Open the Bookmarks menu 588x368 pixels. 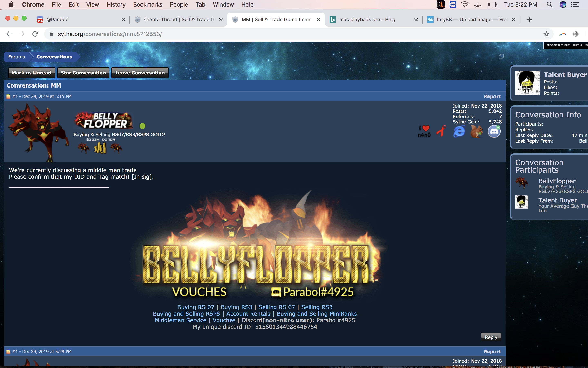[x=148, y=4]
